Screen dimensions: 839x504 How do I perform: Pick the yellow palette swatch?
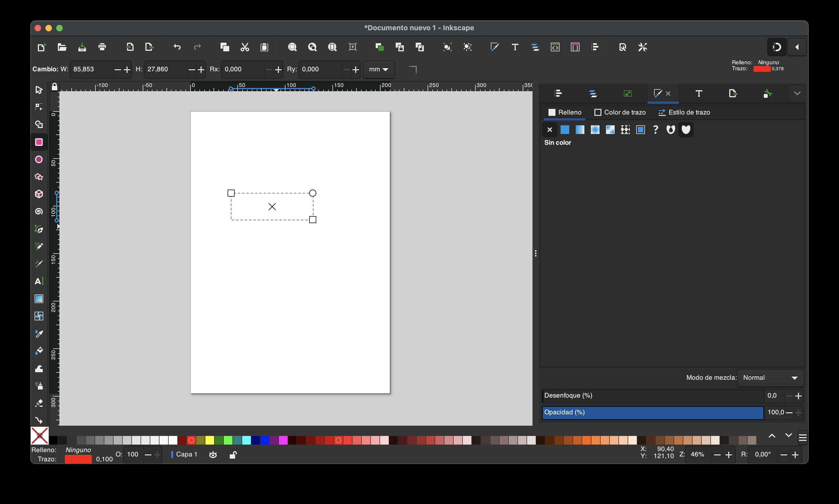tap(210, 441)
